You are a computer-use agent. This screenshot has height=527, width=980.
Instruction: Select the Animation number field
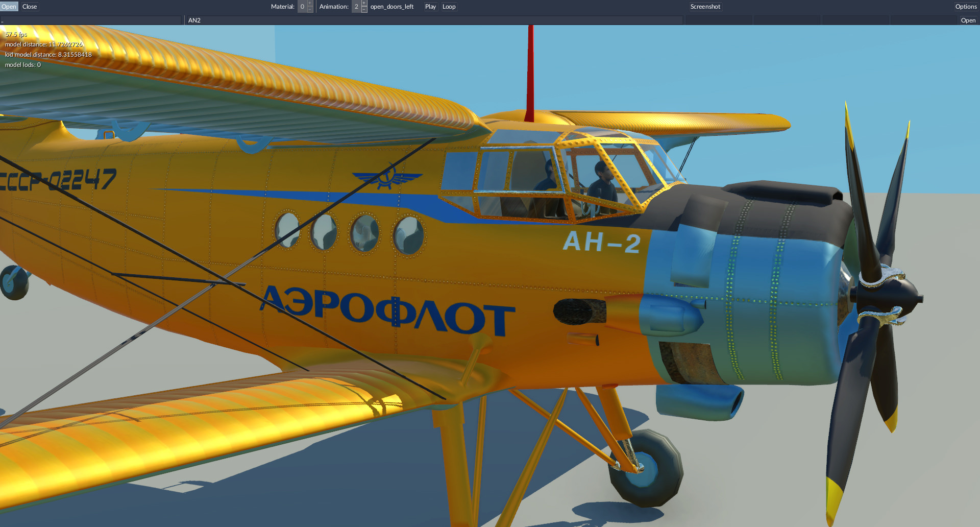pyautogui.click(x=356, y=7)
